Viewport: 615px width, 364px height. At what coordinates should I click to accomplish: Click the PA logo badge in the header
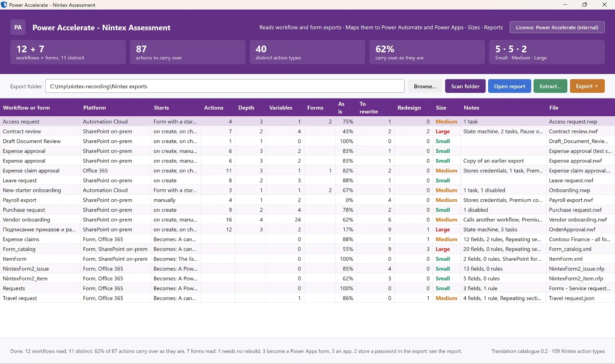18,27
